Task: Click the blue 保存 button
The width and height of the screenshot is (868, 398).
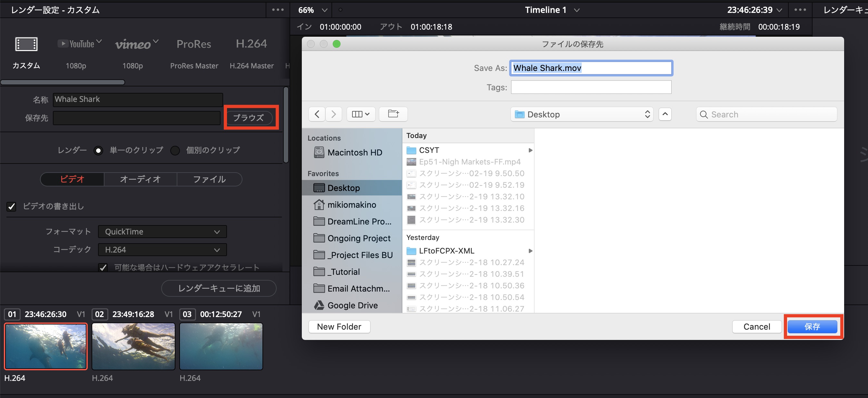Action: 812,326
